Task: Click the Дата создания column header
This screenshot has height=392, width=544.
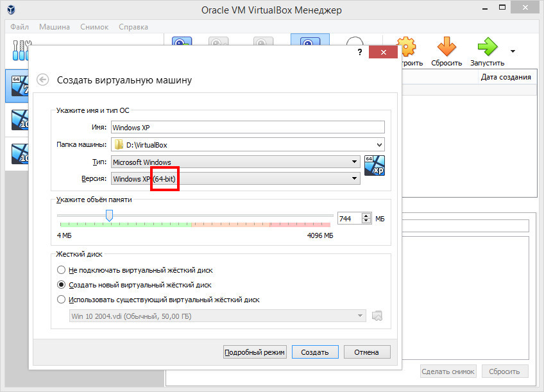Action: coord(506,77)
